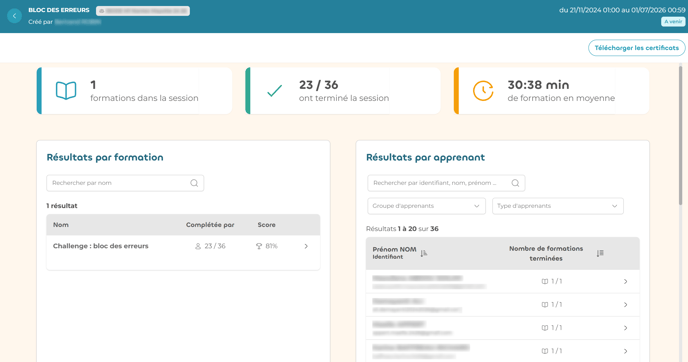Image resolution: width=688 pixels, height=362 pixels.
Task: Click book icon in second learner row
Action: [545, 305]
